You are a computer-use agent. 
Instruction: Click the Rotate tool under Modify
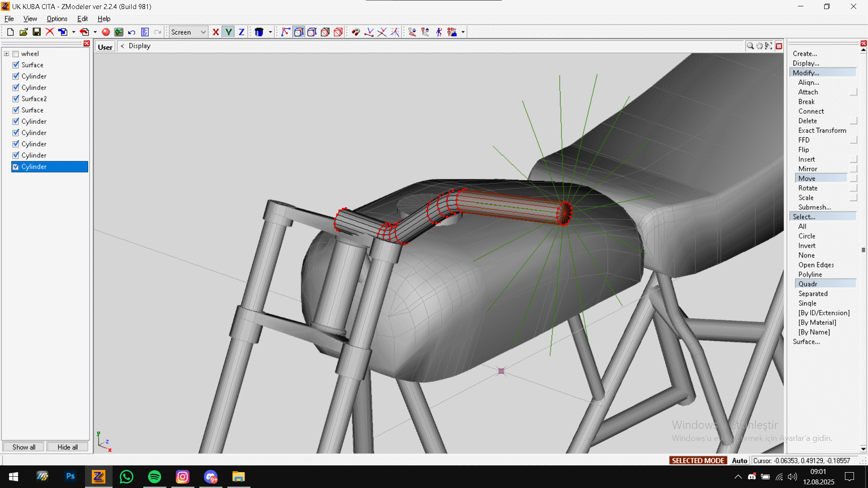807,188
